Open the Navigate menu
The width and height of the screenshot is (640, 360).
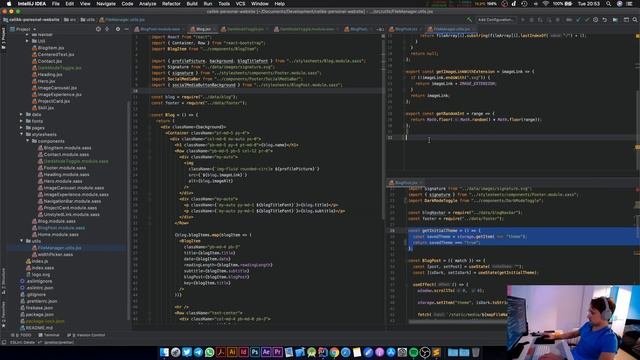(x=106, y=4)
